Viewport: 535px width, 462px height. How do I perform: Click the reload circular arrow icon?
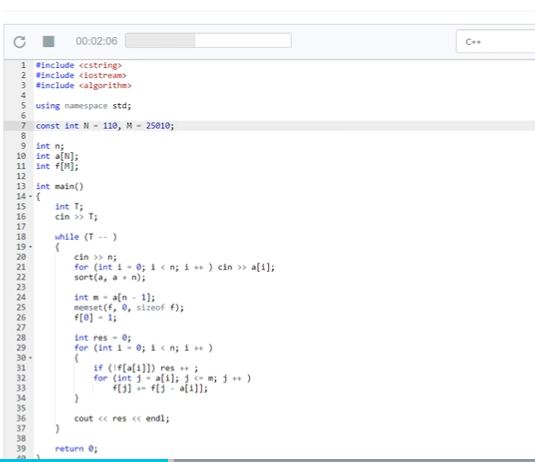click(x=19, y=42)
